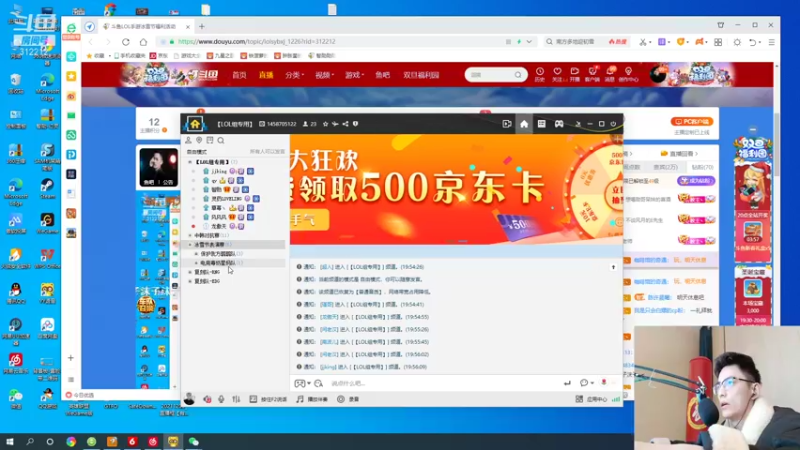Mute speaker icon in bottom bar

coord(207,399)
